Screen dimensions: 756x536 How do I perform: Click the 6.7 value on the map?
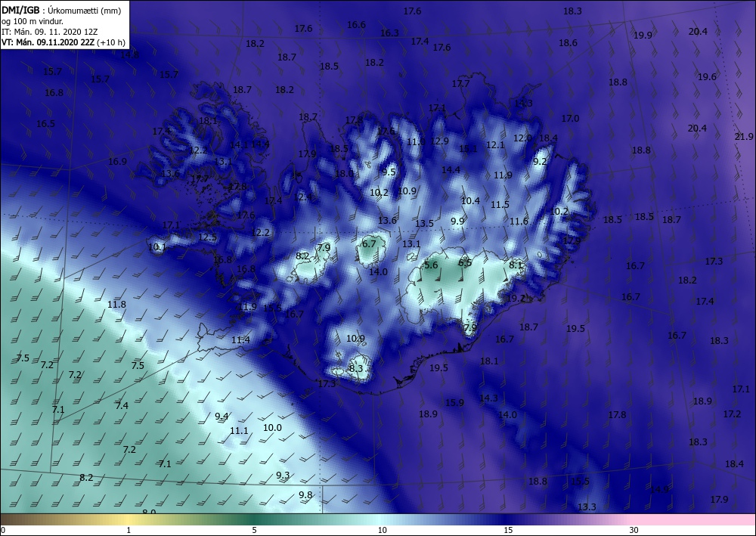coord(369,244)
